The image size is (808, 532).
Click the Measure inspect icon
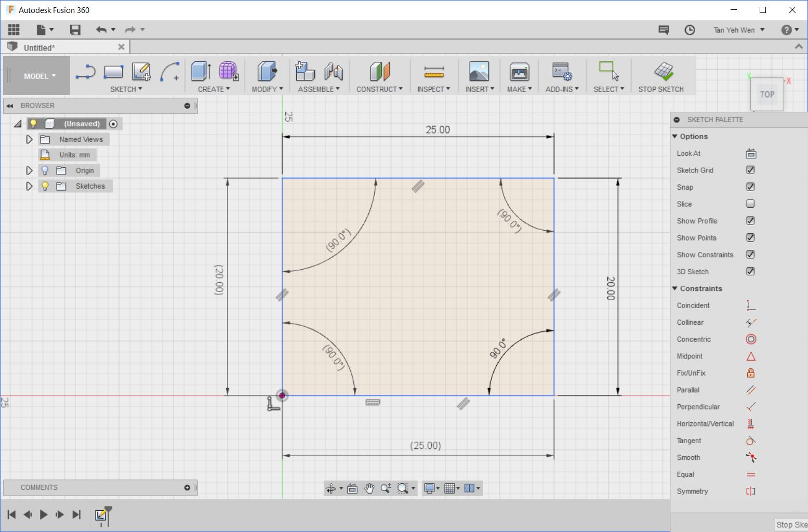[x=434, y=72]
